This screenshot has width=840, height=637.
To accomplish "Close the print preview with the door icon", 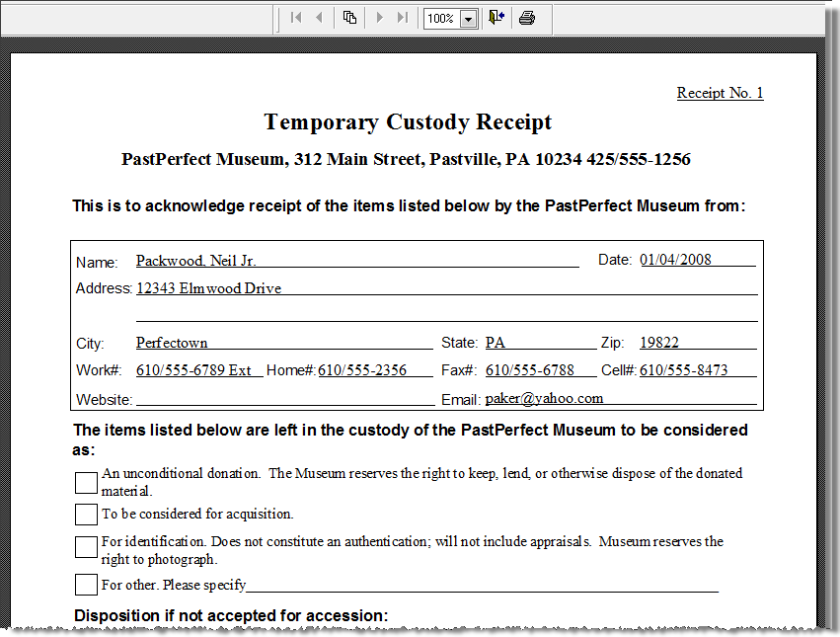I will [496, 18].
